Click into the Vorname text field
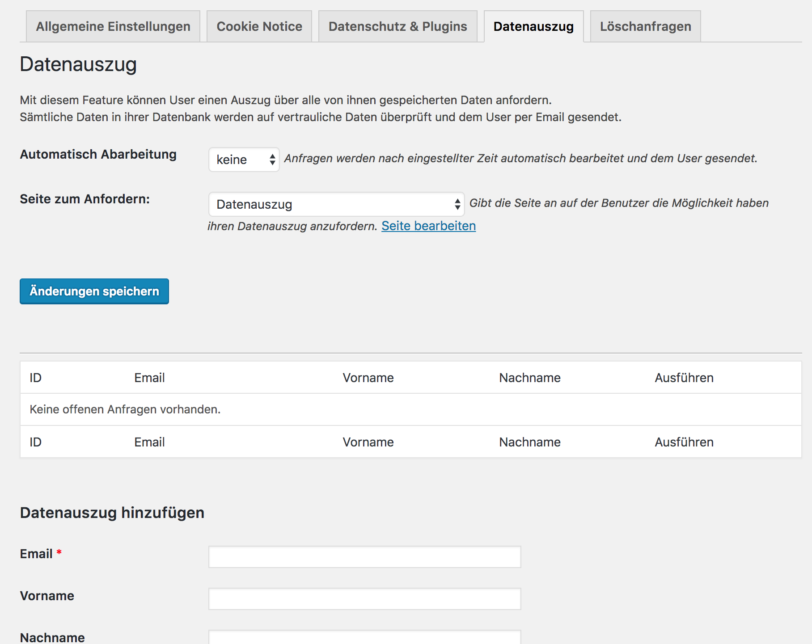This screenshot has width=812, height=644. pyautogui.click(x=364, y=599)
